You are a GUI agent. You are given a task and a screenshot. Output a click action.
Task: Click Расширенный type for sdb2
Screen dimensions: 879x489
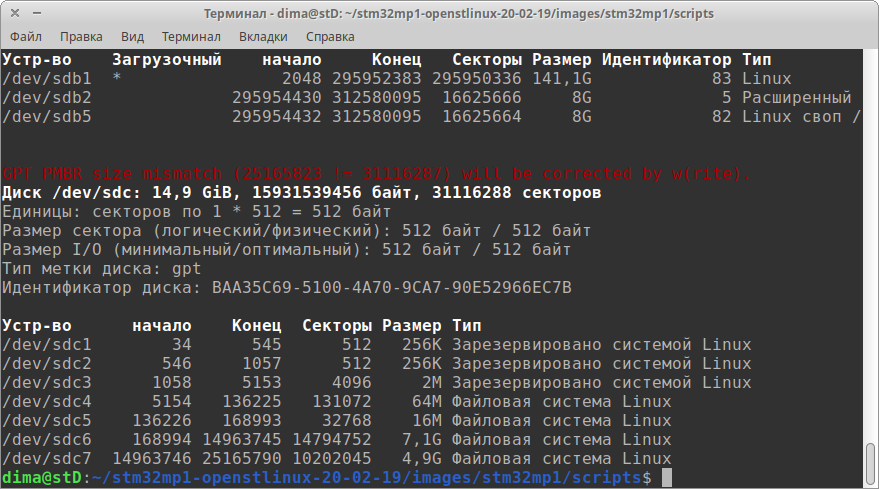point(797,98)
